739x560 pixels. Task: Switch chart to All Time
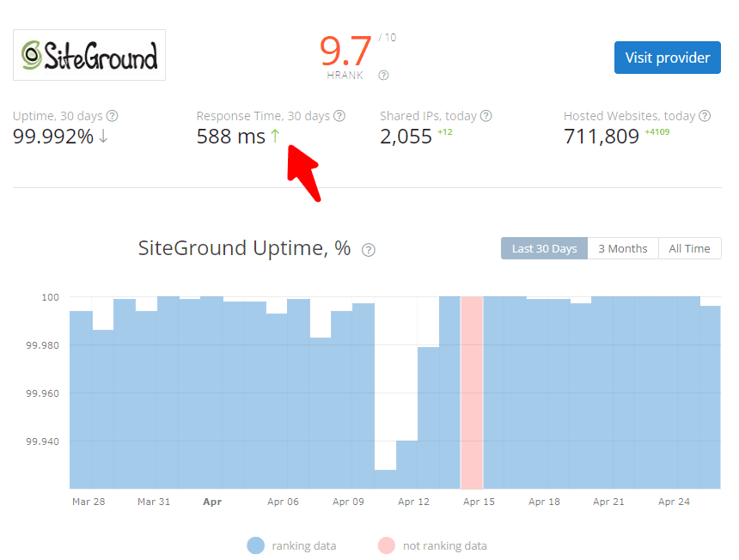pos(689,248)
